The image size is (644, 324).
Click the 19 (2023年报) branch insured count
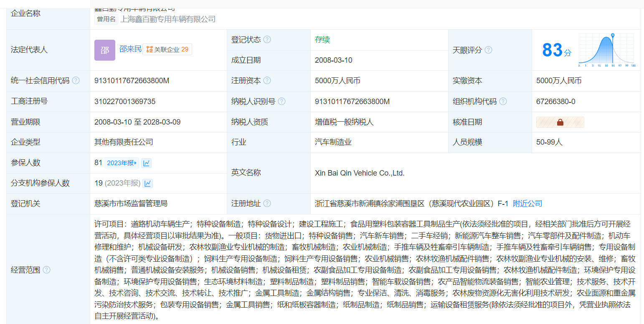coord(117,183)
